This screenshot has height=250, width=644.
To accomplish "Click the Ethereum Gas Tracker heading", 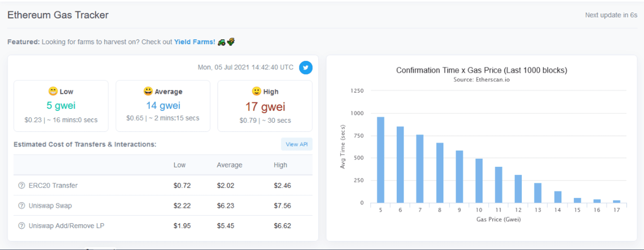I will (x=58, y=15).
